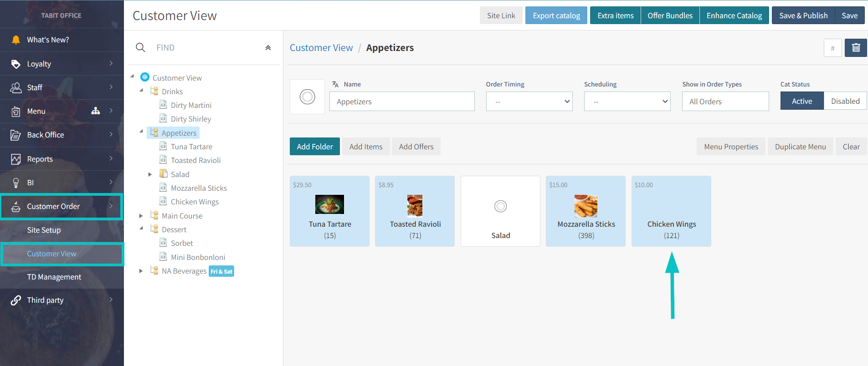Open Customer View in sidebar
This screenshot has height=366, width=868.
(x=51, y=254)
